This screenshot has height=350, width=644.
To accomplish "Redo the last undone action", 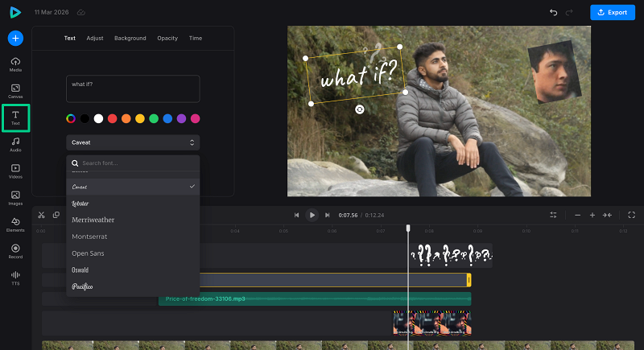I will 569,12.
